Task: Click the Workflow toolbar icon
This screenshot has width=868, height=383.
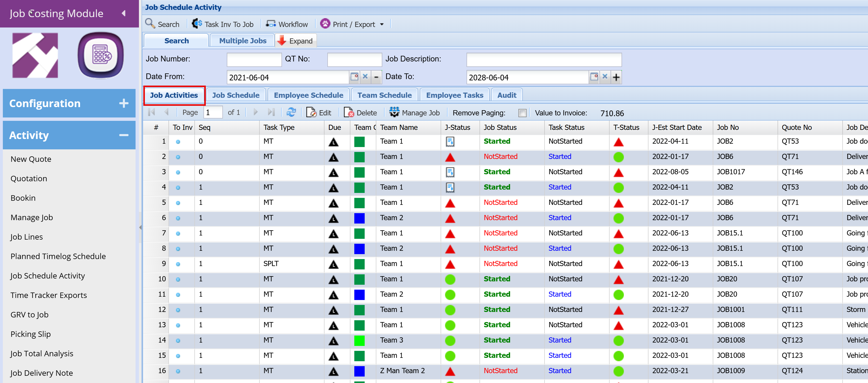Action: point(271,24)
